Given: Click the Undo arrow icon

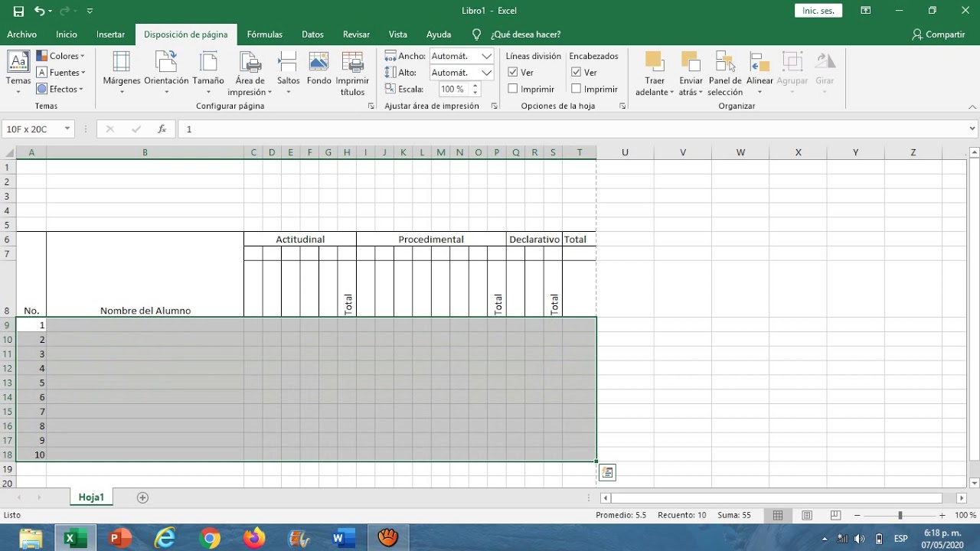Looking at the screenshot, I should click(40, 11).
